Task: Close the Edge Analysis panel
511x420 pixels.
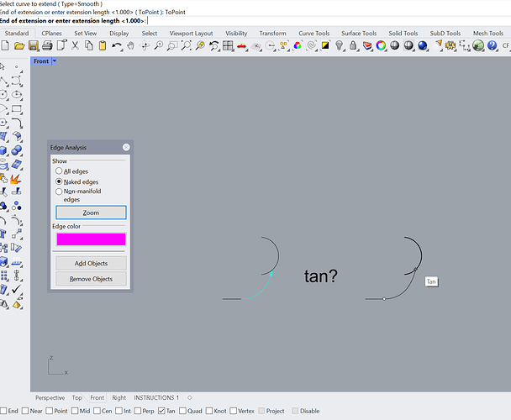Action: tap(126, 147)
